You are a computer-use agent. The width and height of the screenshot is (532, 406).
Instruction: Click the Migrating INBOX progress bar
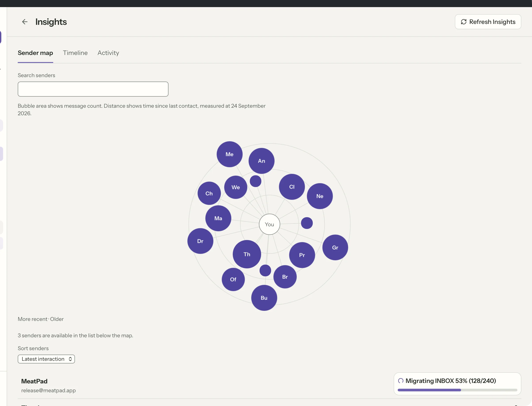click(457, 390)
